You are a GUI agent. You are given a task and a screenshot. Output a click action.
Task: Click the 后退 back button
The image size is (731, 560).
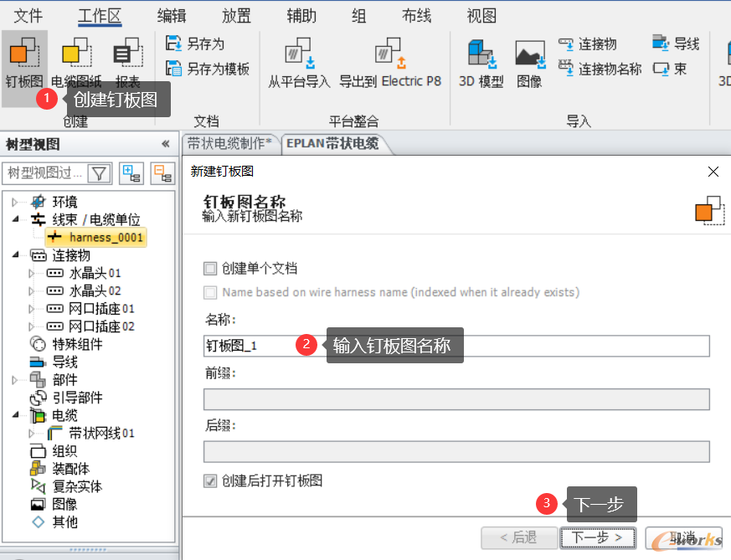(x=519, y=538)
